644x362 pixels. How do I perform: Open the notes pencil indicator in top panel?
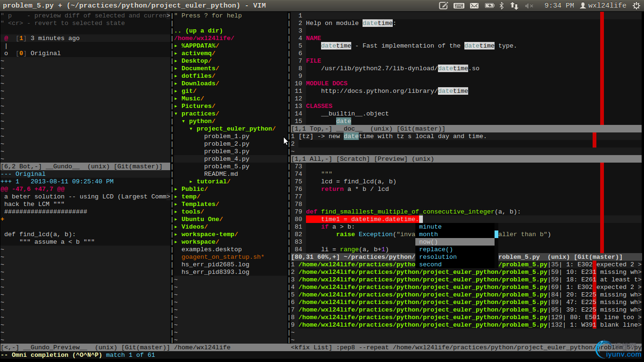click(x=443, y=6)
